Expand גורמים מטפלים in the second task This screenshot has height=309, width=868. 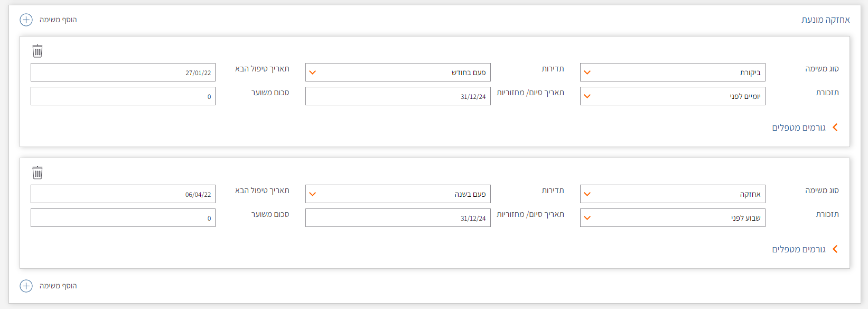tap(804, 249)
